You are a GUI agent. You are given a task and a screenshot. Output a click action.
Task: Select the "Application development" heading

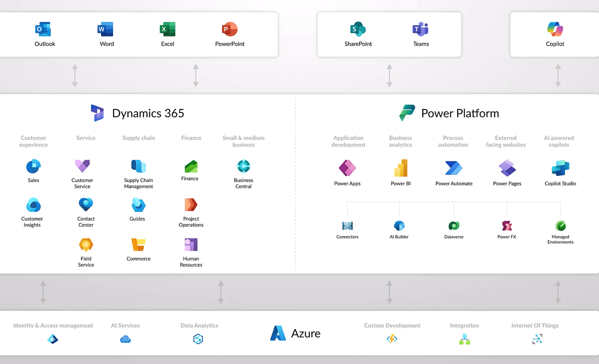pos(348,141)
